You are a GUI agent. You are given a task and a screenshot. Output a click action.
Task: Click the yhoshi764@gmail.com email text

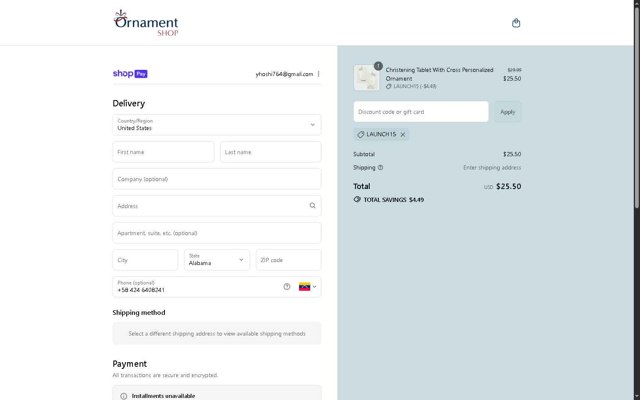point(284,74)
